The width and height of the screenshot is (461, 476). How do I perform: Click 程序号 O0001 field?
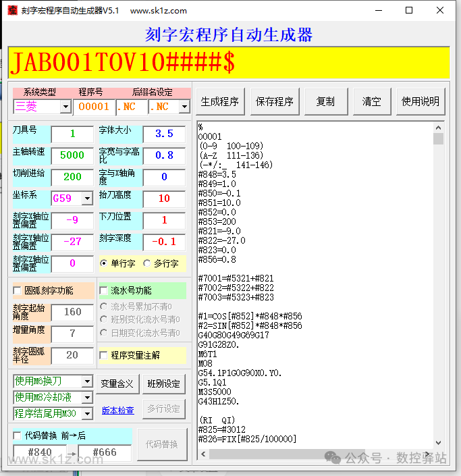(x=94, y=107)
